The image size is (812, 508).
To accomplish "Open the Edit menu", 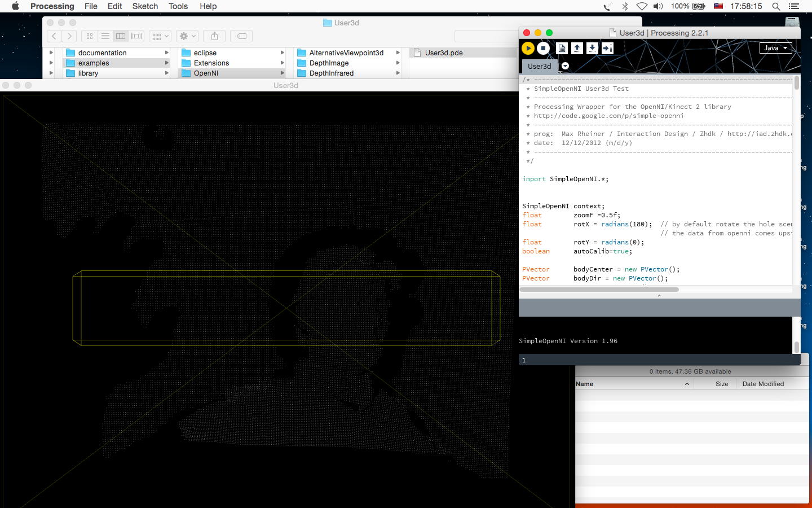I will click(x=115, y=6).
